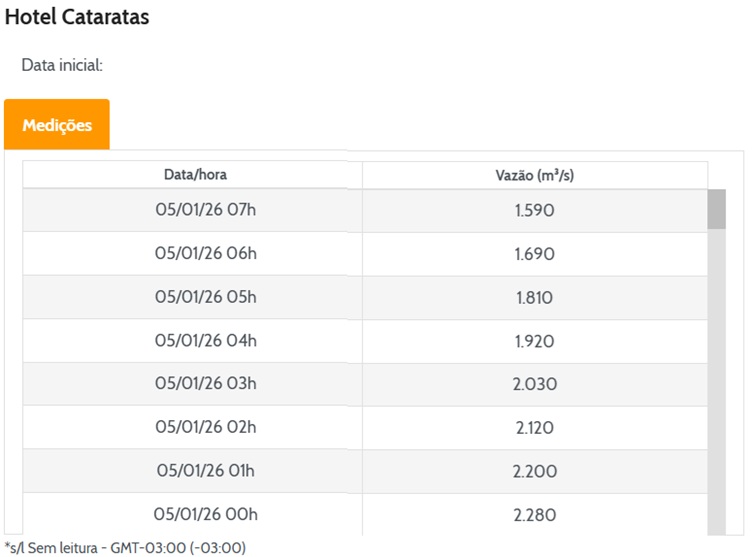Select the 05/01/26 01h date cell

(206, 471)
